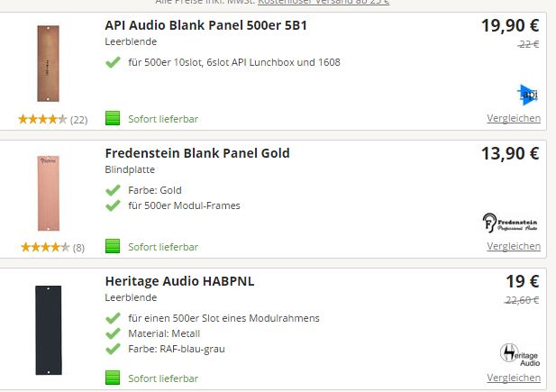Compare the Fredenstein Blank Panel Gold
Image resolution: width=556 pixels, height=392 pixels.
tap(514, 246)
